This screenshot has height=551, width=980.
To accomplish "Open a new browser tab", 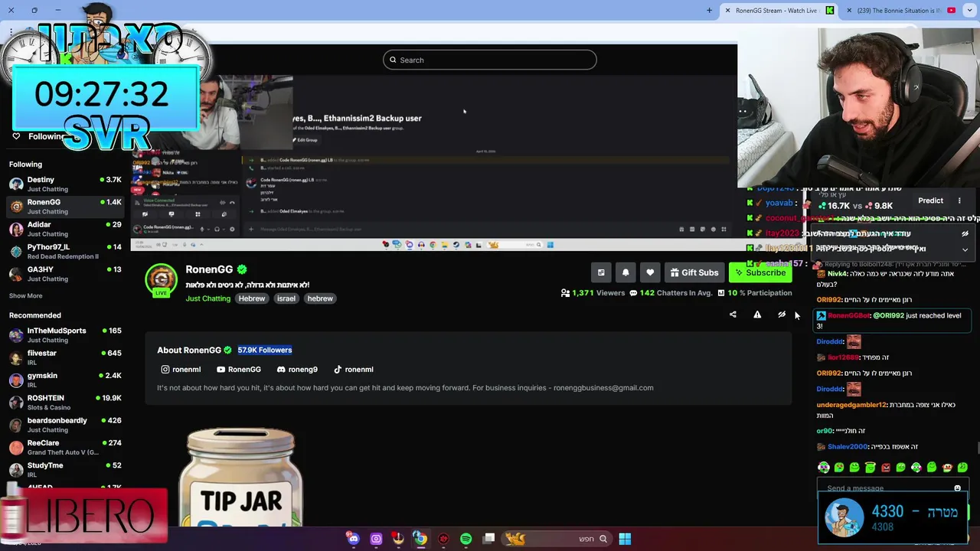I will tap(709, 11).
